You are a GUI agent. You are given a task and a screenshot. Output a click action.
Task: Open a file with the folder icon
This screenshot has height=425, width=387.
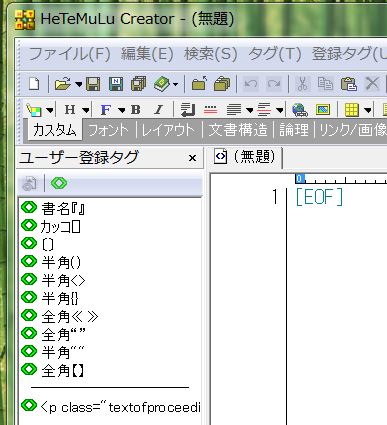[63, 84]
